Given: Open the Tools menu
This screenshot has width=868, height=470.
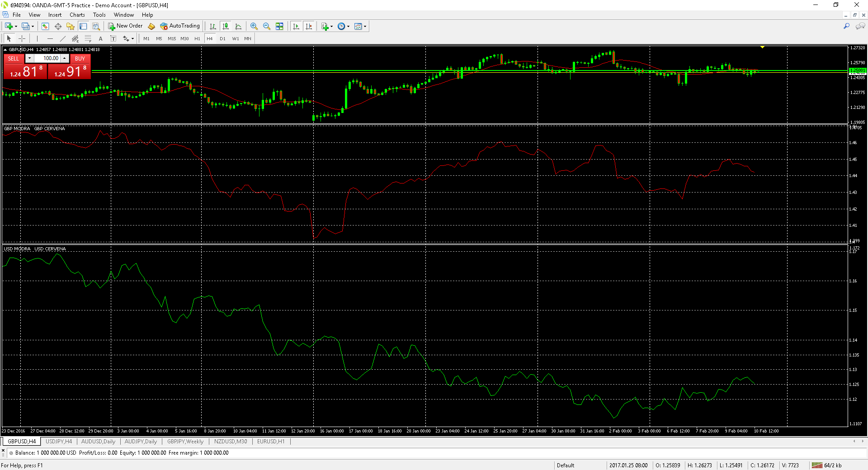Looking at the screenshot, I should (99, 15).
